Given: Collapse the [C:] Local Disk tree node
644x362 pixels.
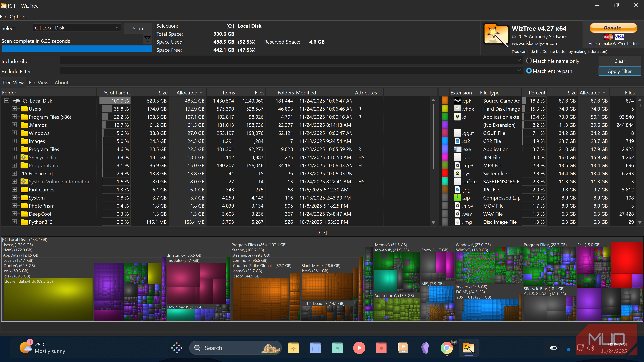Looking at the screenshot, I should [7, 101].
